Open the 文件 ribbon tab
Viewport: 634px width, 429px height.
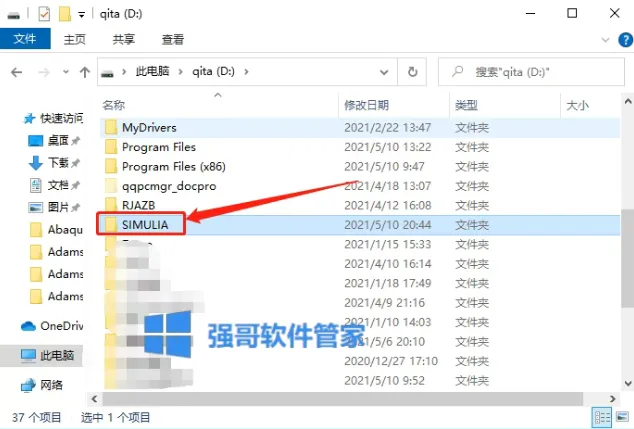point(25,39)
